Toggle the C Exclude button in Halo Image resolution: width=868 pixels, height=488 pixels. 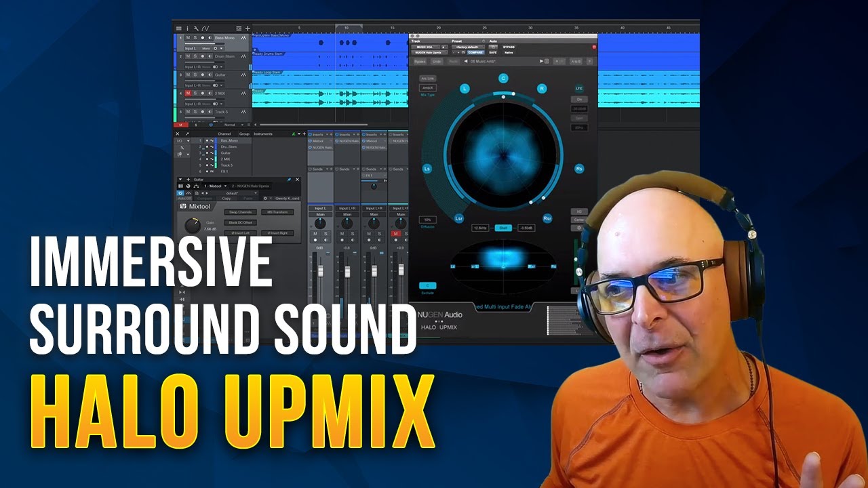tap(428, 285)
